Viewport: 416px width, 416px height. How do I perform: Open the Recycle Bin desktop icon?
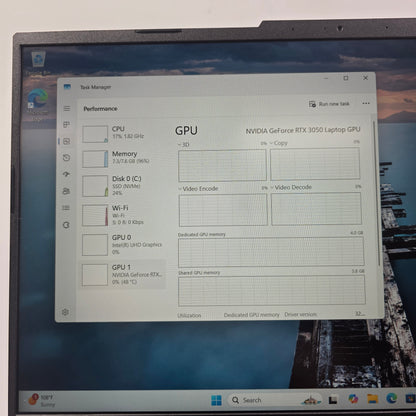(x=38, y=63)
